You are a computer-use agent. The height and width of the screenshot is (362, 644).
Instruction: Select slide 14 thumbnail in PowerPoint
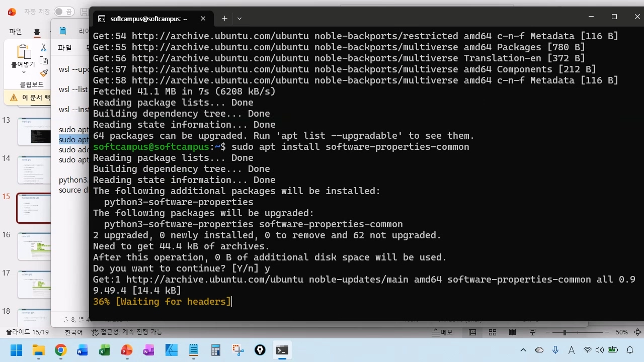tap(34, 170)
